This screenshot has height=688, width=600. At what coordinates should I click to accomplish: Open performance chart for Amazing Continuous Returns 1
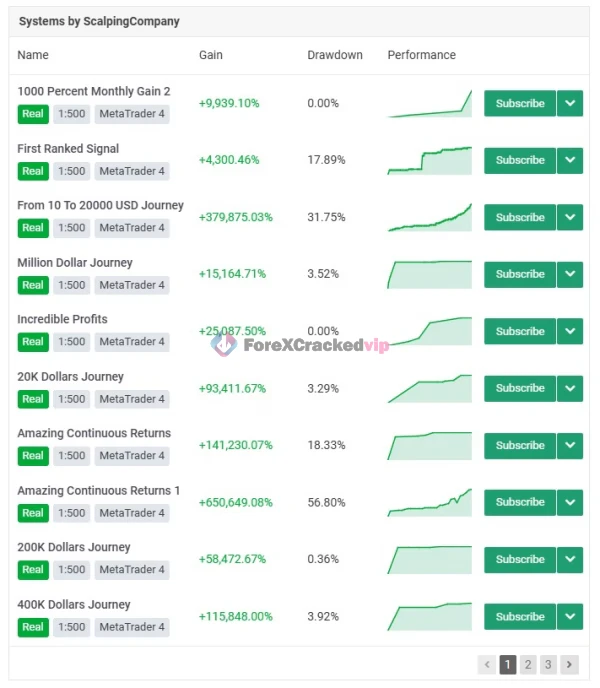430,502
